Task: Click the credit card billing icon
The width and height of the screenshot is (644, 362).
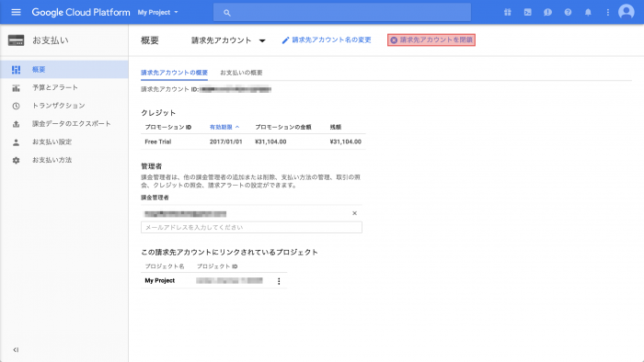Action: (x=16, y=40)
